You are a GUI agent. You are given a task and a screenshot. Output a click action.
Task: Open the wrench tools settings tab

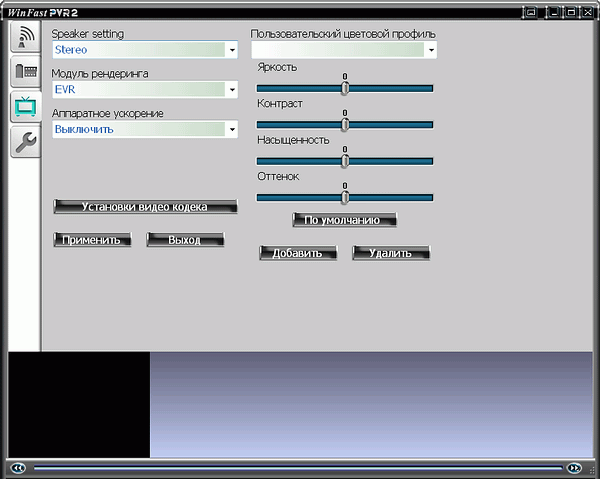25,143
